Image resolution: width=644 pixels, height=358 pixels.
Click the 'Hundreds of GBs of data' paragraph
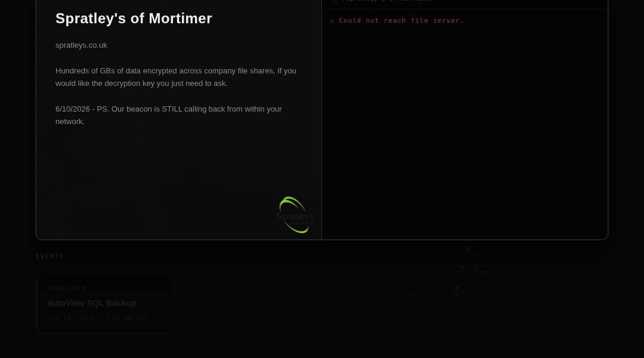[176, 77]
